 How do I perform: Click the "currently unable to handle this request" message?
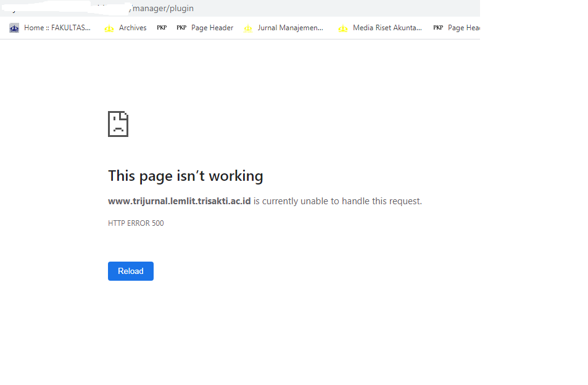[x=337, y=201]
